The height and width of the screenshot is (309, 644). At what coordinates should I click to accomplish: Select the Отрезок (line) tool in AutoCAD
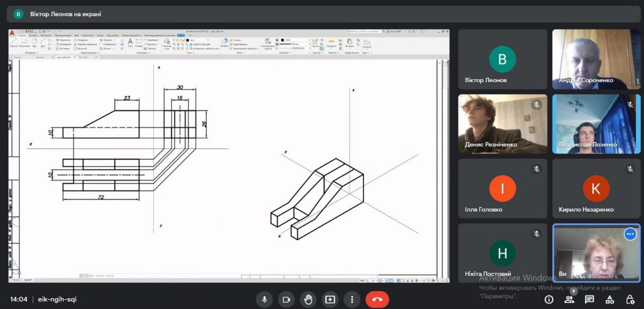(x=13, y=42)
